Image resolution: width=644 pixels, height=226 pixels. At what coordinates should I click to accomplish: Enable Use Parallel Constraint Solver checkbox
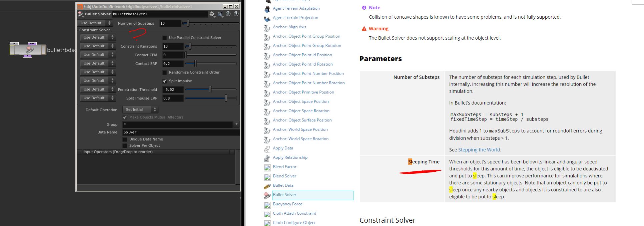pos(164,38)
